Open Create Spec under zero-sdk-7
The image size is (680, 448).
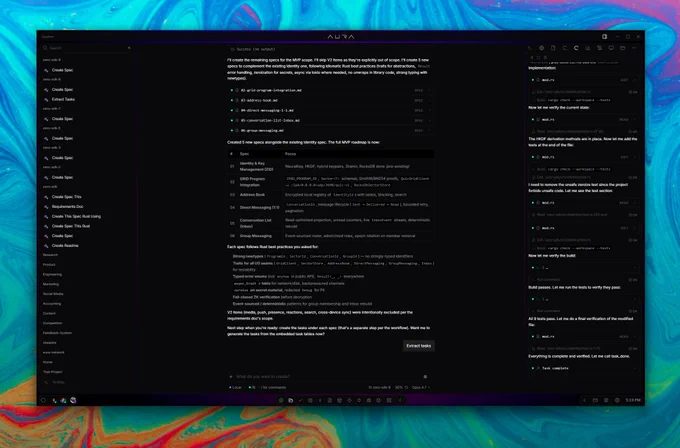(x=62, y=118)
